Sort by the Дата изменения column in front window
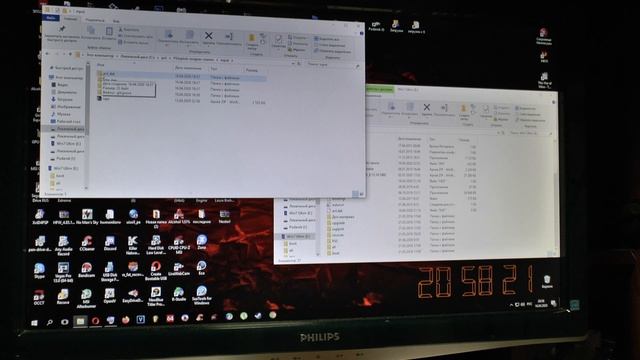This screenshot has height=360, width=640. (188, 68)
